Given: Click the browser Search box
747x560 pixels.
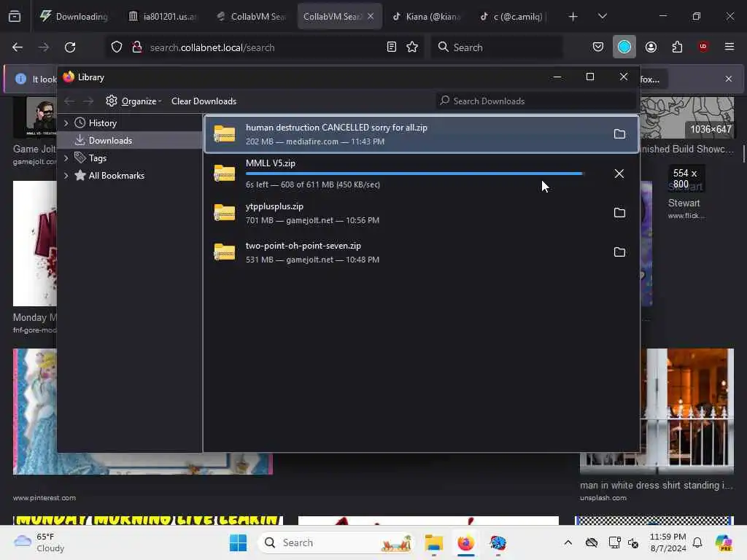Looking at the screenshot, I should click(498, 47).
